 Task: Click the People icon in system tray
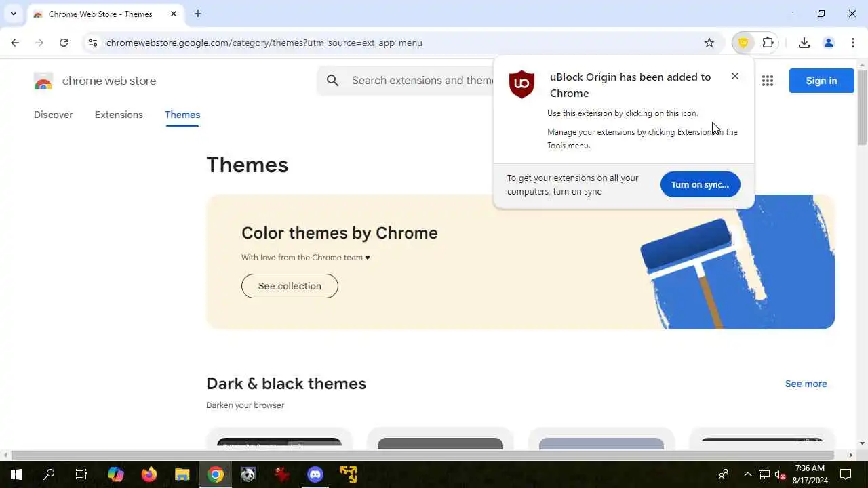pos(724,474)
